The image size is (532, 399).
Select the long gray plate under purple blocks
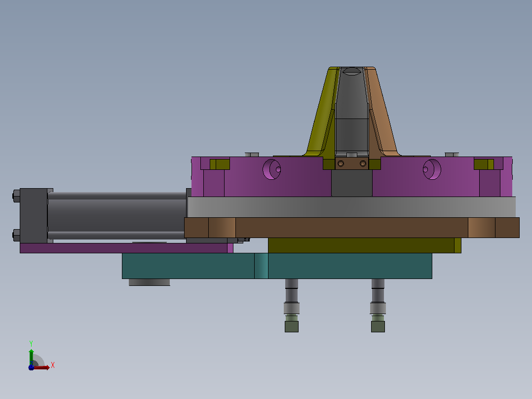tap(351, 207)
